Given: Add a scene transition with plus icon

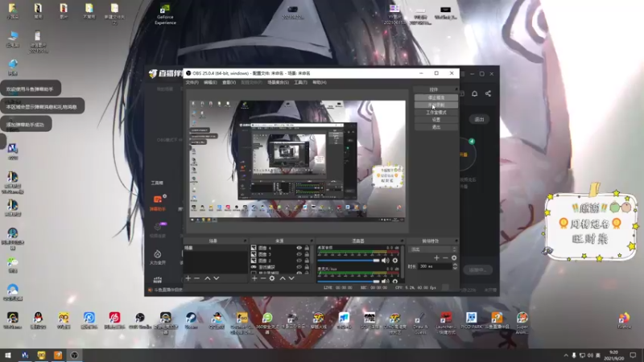Looking at the screenshot, I should point(436,257).
